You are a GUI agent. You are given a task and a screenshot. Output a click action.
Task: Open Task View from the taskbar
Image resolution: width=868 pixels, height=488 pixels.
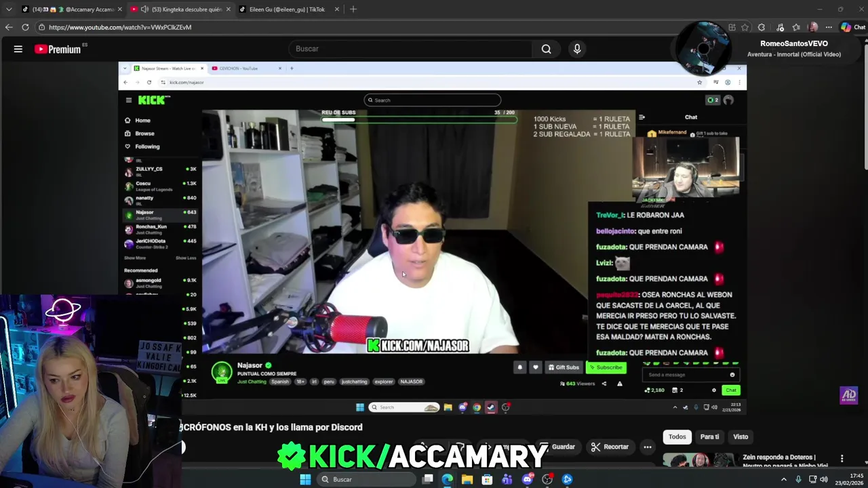(428, 479)
